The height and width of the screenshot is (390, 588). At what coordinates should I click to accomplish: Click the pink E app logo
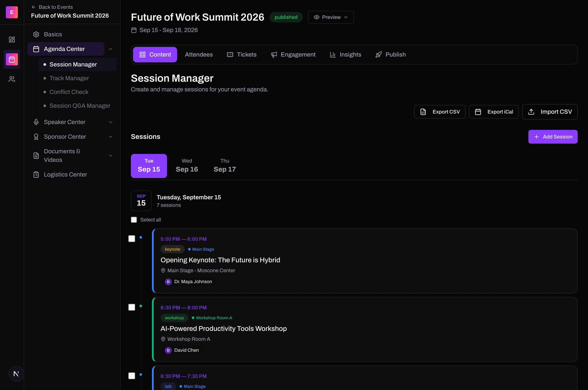[x=12, y=12]
